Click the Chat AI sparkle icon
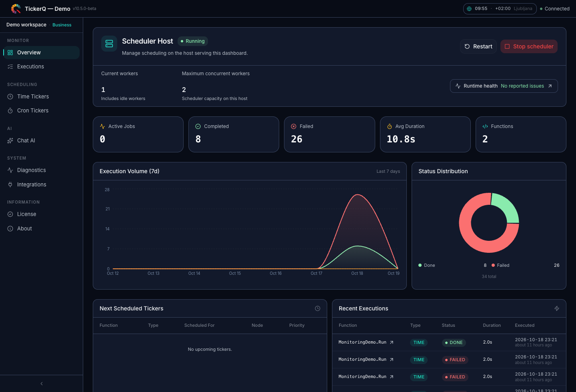Image resolution: width=576 pixels, height=392 pixels. click(10, 140)
